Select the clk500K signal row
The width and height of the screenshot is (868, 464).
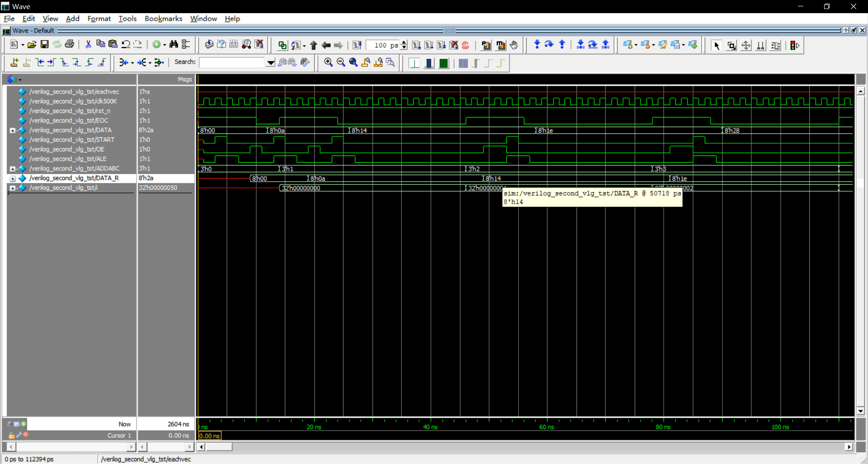(72, 101)
